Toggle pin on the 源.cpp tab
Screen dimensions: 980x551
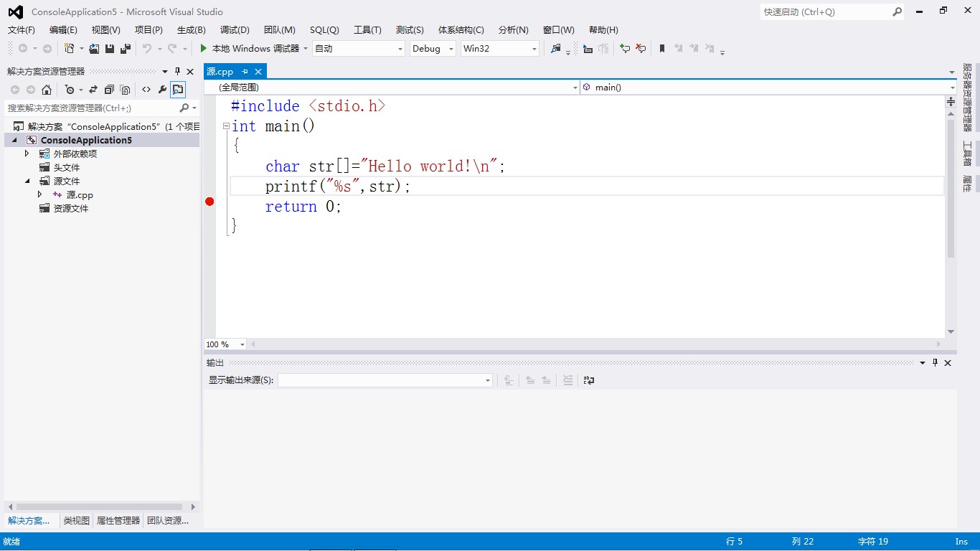click(x=245, y=72)
